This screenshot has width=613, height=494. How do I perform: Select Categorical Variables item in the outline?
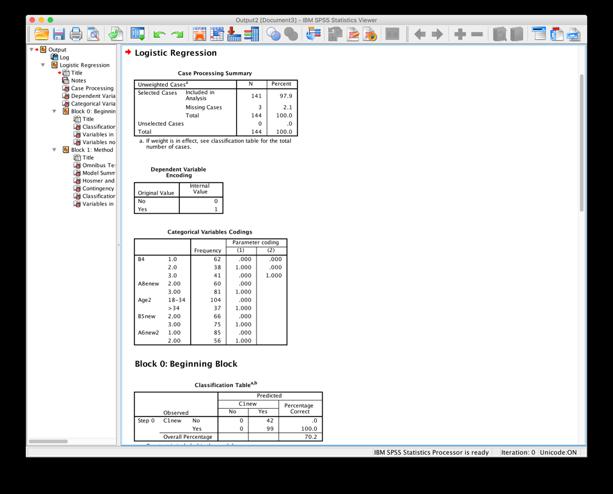(x=93, y=104)
